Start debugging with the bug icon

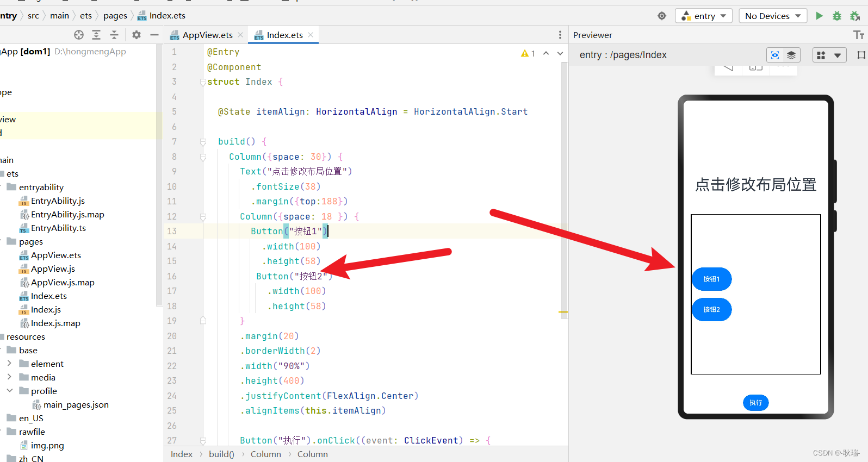coord(837,16)
